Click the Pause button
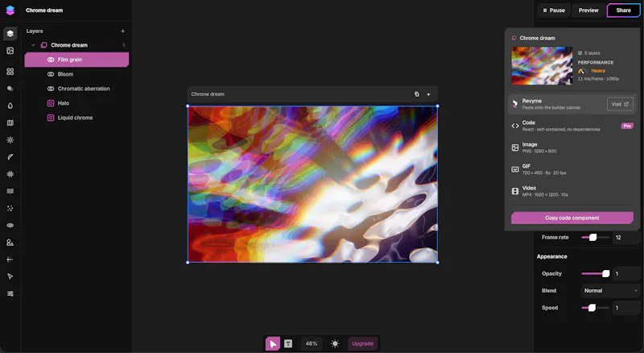The height and width of the screenshot is (353, 644). tap(554, 10)
